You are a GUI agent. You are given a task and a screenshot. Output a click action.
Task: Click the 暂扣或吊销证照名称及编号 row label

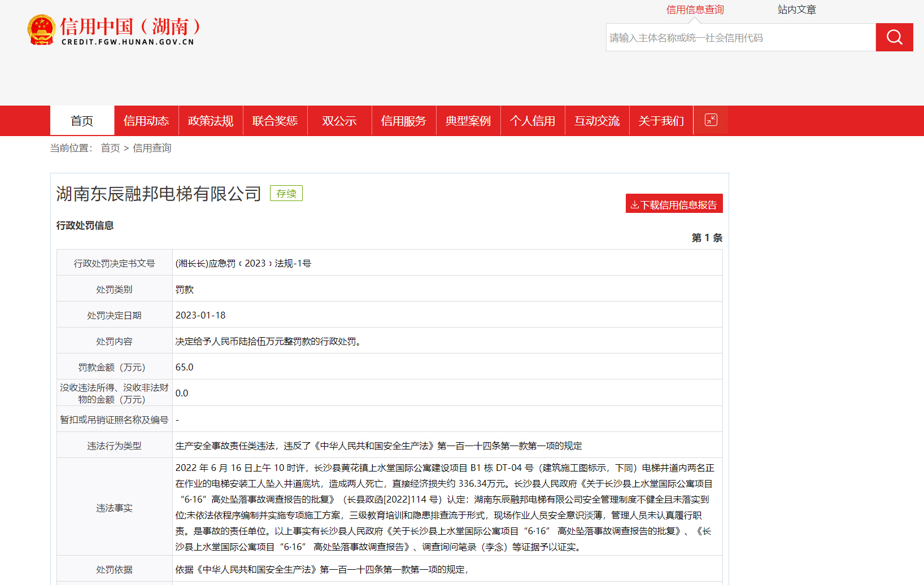114,420
